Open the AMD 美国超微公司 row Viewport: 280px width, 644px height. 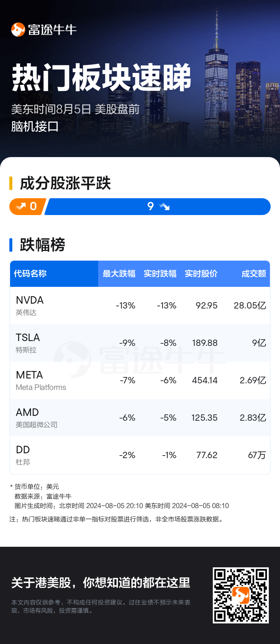140,418
